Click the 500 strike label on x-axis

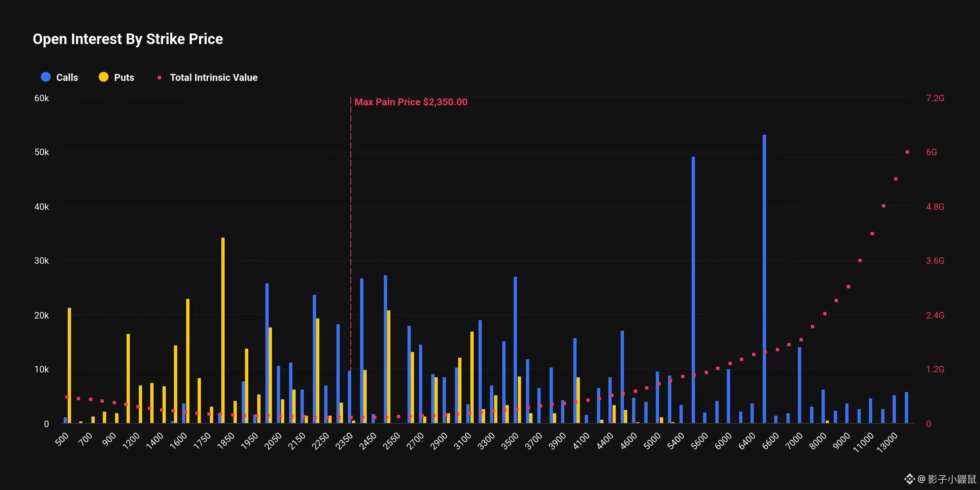62,439
